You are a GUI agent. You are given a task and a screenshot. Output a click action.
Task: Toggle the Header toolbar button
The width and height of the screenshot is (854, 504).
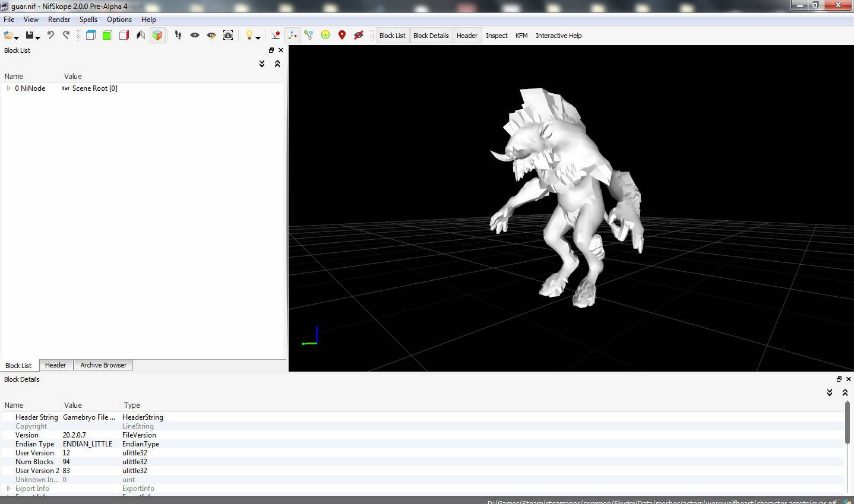467,36
